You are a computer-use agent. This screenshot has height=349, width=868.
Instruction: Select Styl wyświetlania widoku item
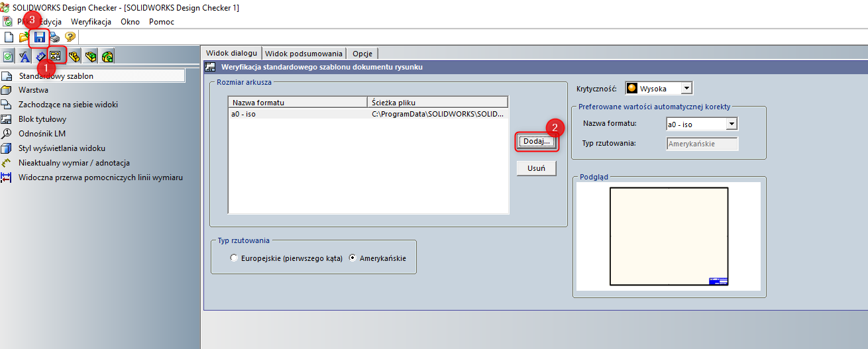(x=62, y=148)
